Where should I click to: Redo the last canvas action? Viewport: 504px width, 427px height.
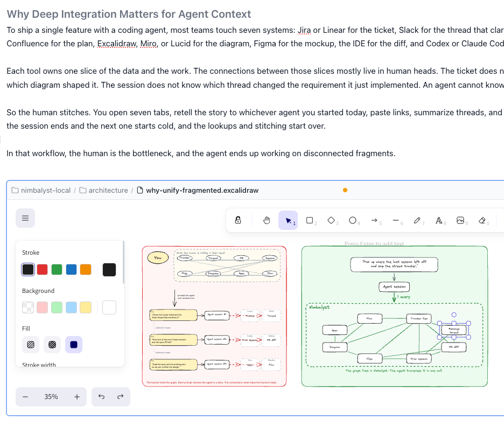click(x=120, y=397)
